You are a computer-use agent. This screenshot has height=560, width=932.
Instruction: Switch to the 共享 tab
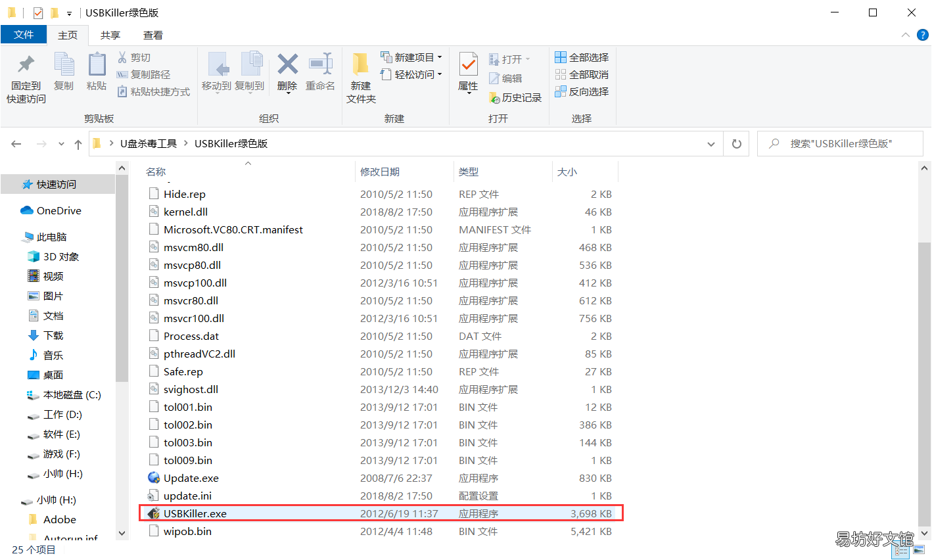(x=110, y=35)
